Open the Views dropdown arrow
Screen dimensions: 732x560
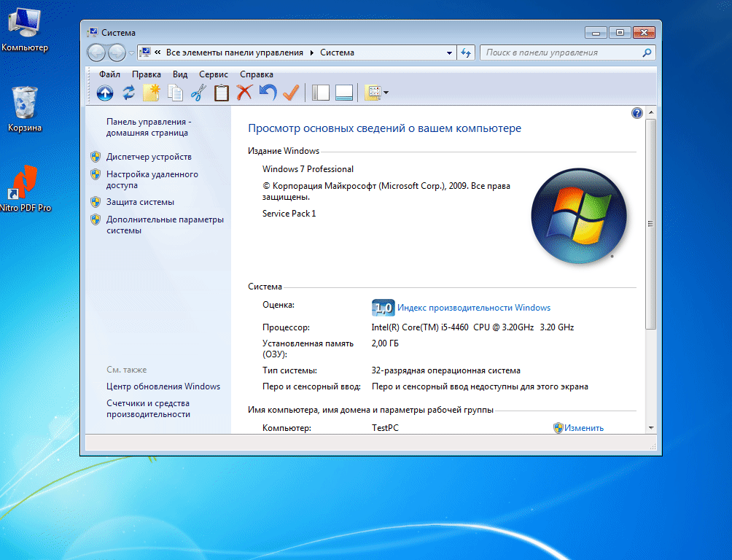point(386,93)
